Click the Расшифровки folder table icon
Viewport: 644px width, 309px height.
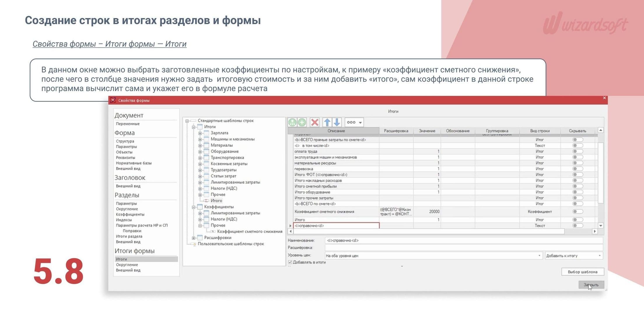click(200, 238)
